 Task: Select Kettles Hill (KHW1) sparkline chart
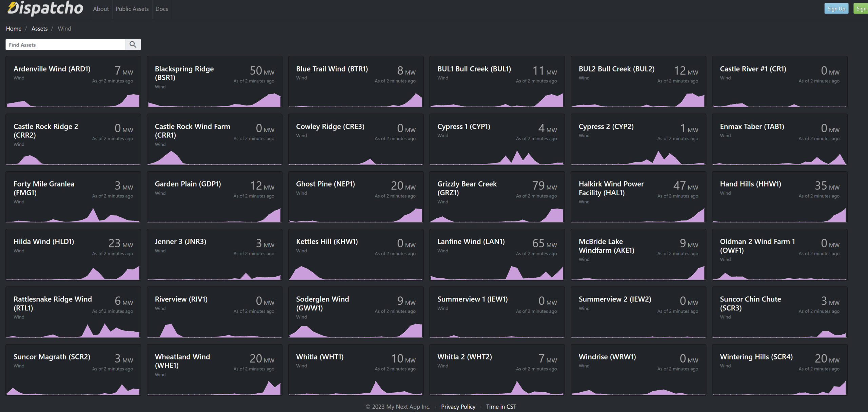355,273
